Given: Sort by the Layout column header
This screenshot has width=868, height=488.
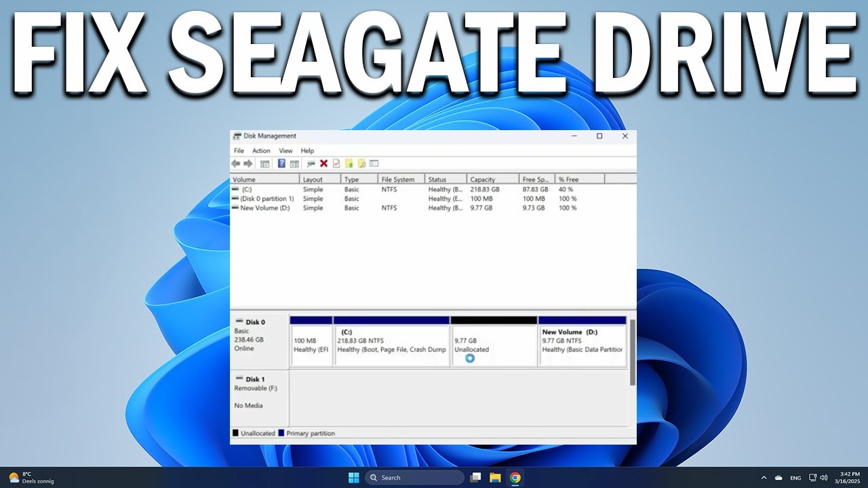Looking at the screenshot, I should click(320, 179).
